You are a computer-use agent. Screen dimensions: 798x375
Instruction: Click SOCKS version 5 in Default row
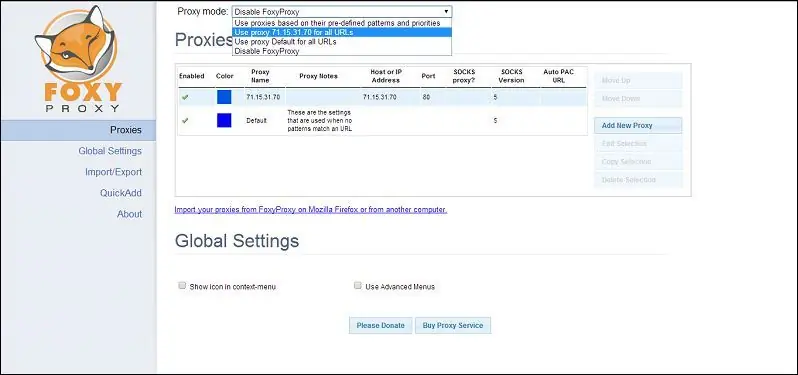495,121
